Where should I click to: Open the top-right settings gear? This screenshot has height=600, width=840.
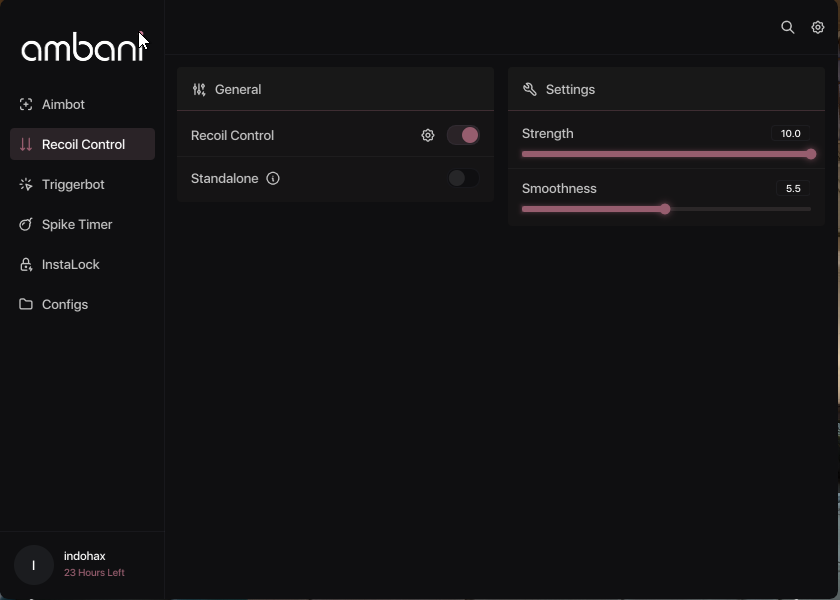coord(818,27)
